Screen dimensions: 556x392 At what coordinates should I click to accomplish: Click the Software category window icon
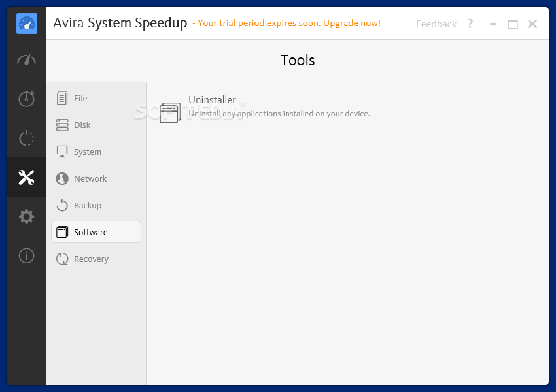click(x=62, y=232)
